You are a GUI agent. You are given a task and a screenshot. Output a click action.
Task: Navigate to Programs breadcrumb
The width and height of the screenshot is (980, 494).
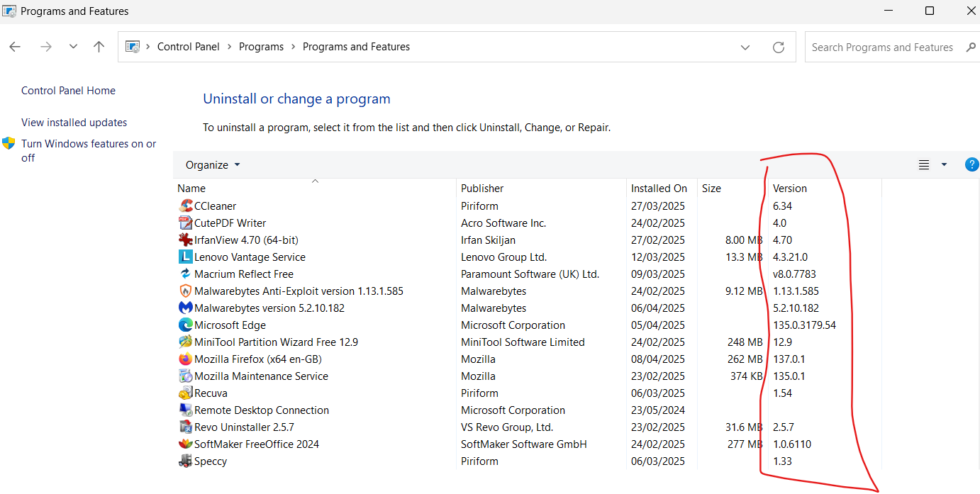click(x=261, y=47)
